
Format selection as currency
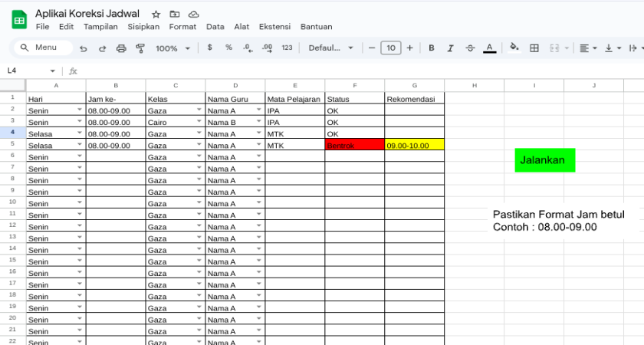(209, 48)
